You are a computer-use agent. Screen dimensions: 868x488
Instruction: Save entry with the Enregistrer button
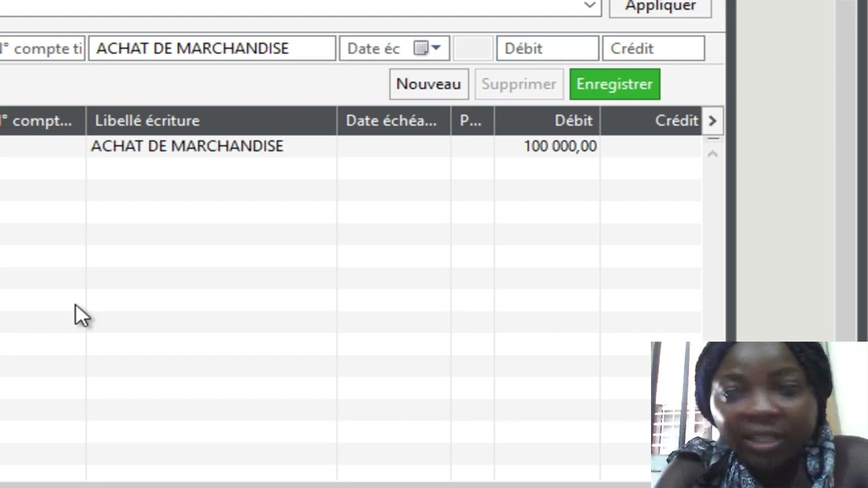614,84
